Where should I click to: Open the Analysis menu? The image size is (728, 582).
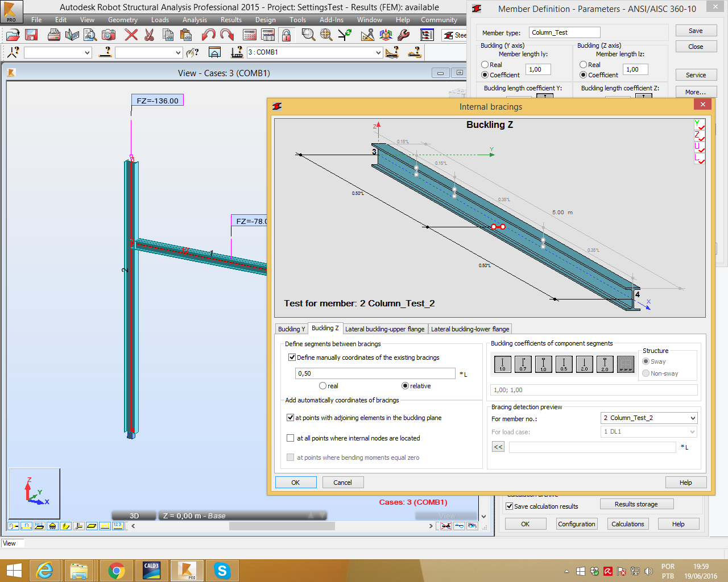tap(195, 20)
